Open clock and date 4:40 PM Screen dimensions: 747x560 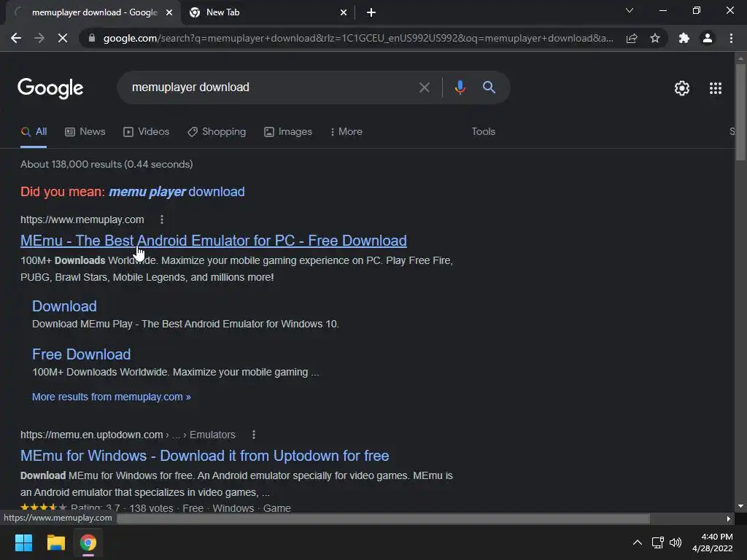[712, 542]
